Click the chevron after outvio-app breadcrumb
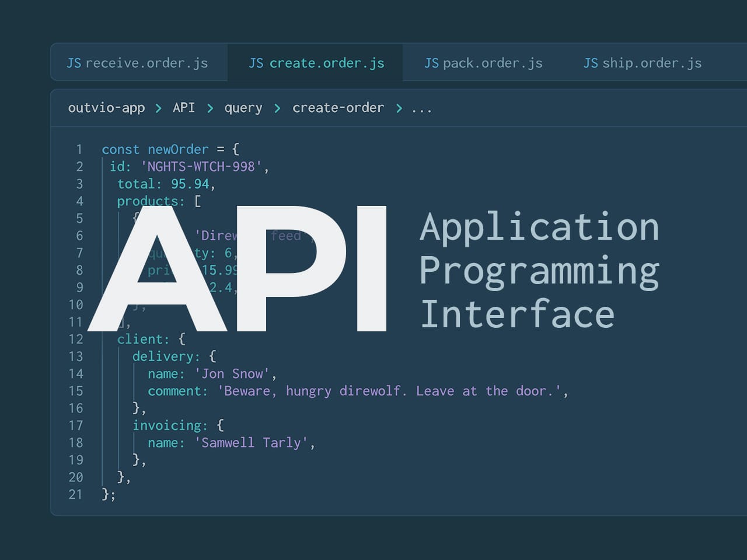The image size is (747, 560). (158, 108)
